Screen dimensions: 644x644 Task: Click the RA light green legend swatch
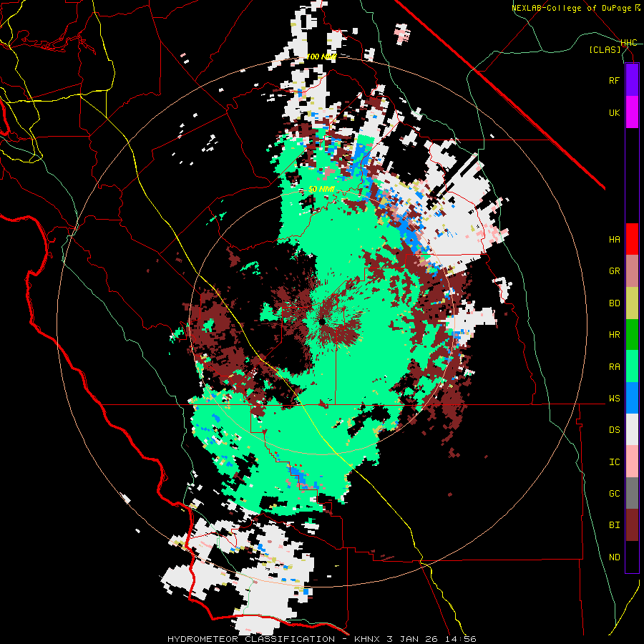point(632,366)
